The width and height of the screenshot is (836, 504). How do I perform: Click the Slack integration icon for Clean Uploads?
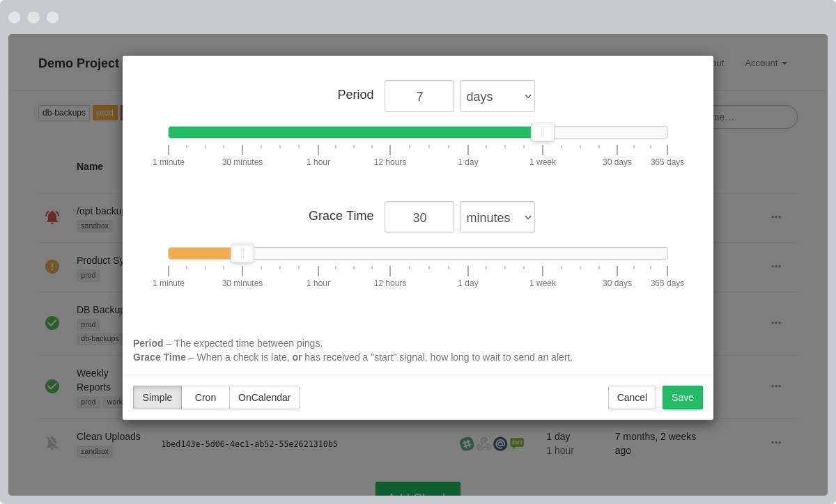[x=467, y=443]
